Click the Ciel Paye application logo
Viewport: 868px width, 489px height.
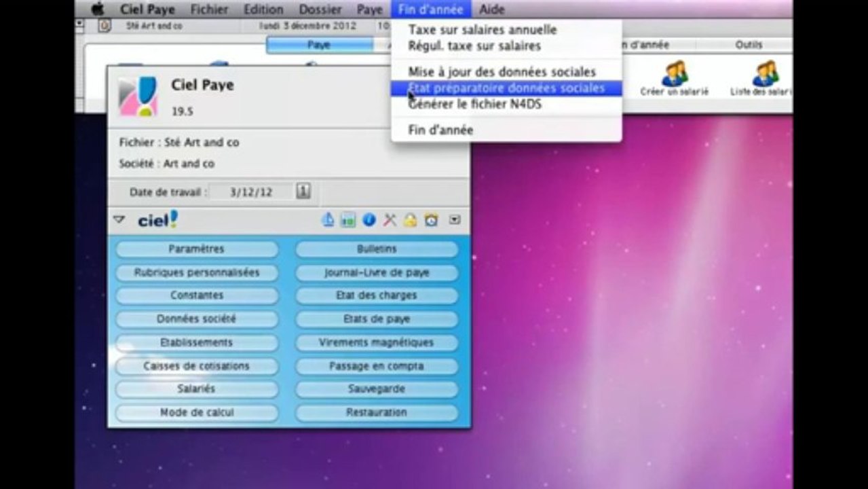click(138, 96)
